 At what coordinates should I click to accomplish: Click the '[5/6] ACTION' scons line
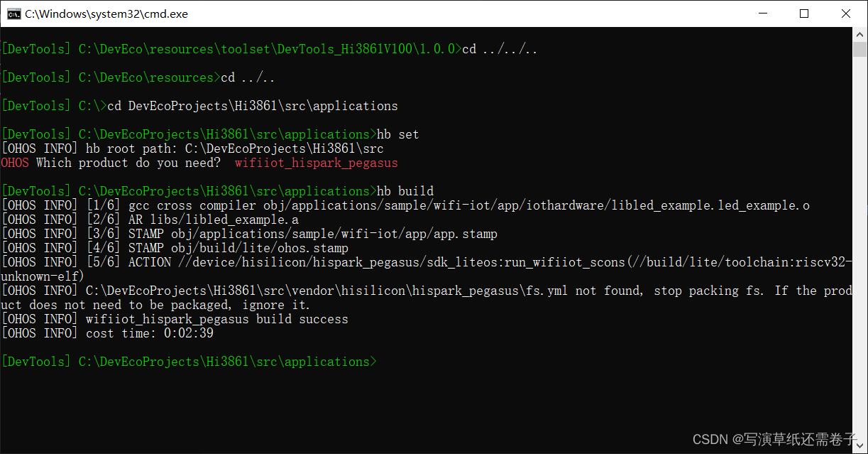click(x=426, y=262)
